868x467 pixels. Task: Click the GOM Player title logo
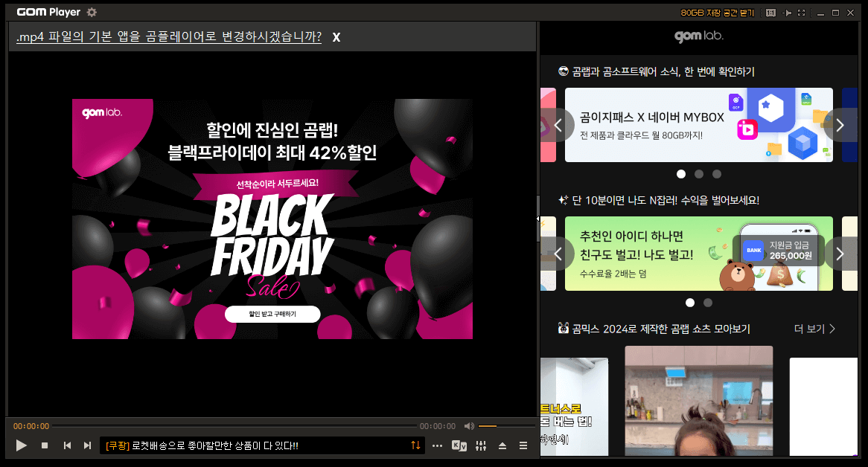pos(48,12)
